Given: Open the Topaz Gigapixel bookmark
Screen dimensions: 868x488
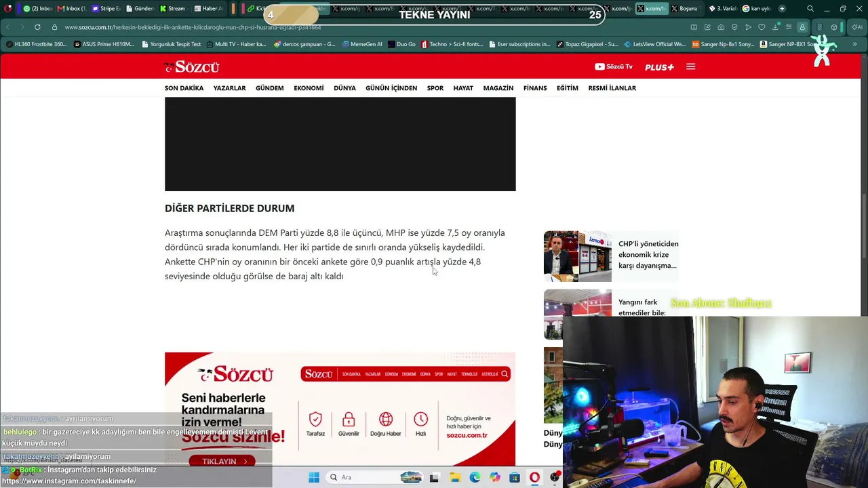Looking at the screenshot, I should (x=587, y=44).
